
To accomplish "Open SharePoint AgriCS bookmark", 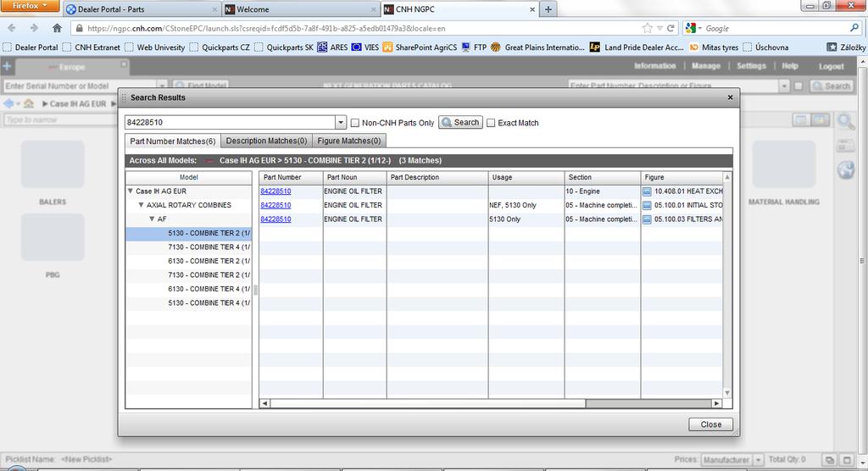I will coord(420,47).
